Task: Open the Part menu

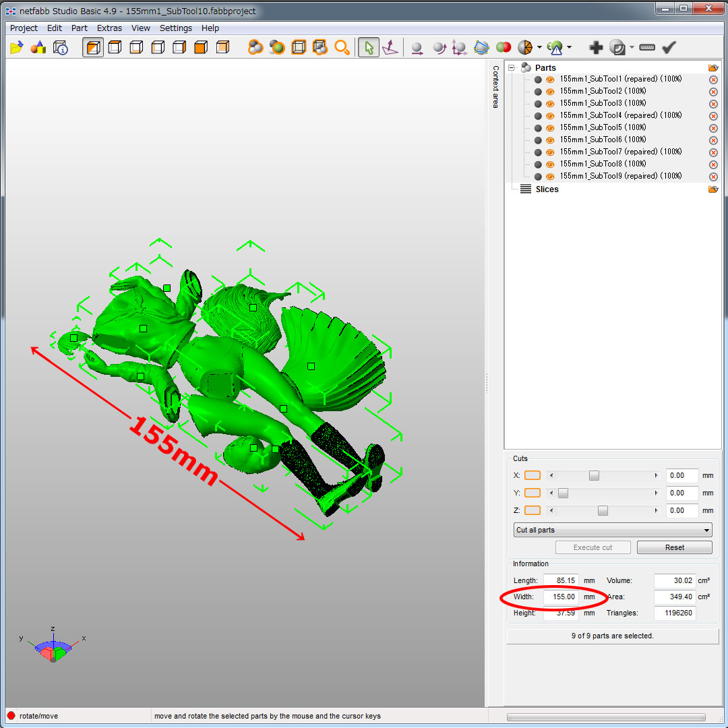Action: pyautogui.click(x=80, y=28)
